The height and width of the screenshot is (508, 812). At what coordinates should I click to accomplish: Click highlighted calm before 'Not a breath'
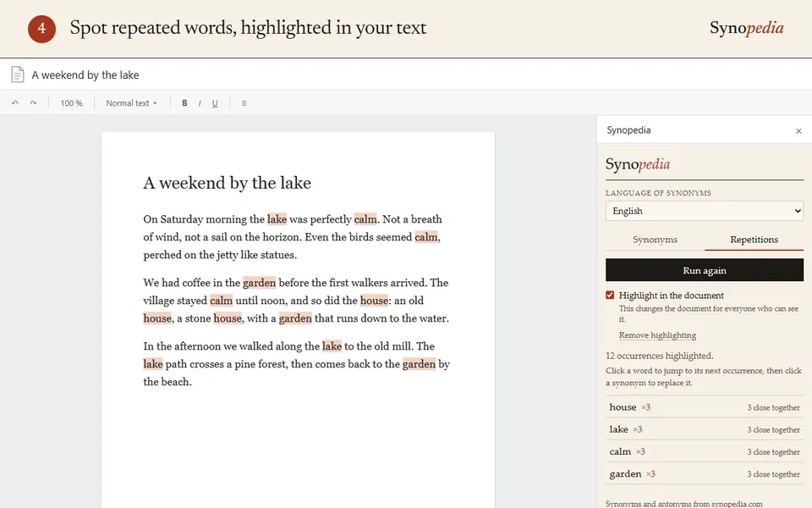coord(365,219)
